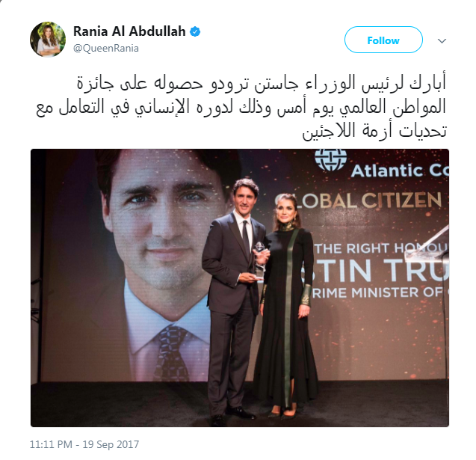476x460 pixels.
Task: Expand the tweet options chevron menu
Action: (x=442, y=40)
